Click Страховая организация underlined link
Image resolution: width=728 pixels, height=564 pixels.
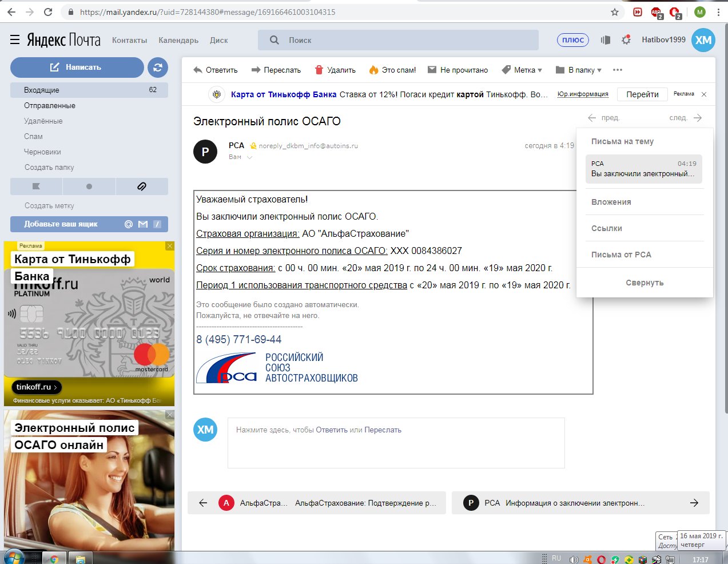248,233
